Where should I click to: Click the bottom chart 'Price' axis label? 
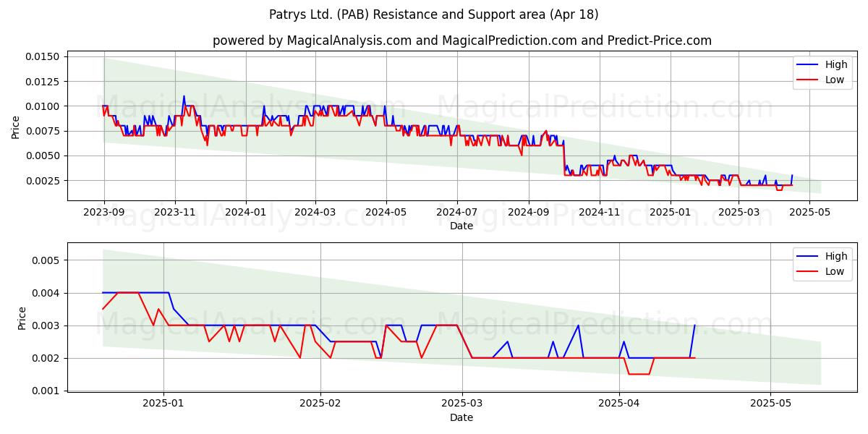[22, 319]
